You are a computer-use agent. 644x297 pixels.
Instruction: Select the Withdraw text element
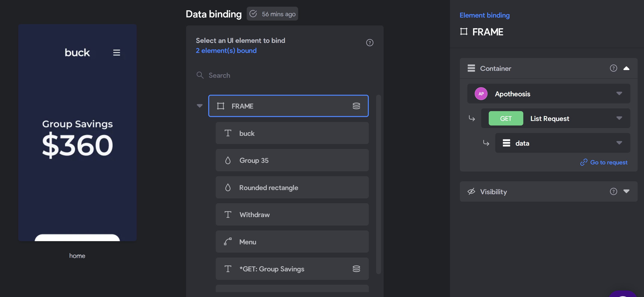(x=292, y=214)
